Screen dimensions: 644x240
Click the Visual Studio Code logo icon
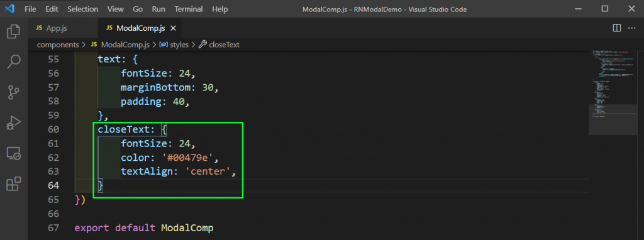pos(10,9)
